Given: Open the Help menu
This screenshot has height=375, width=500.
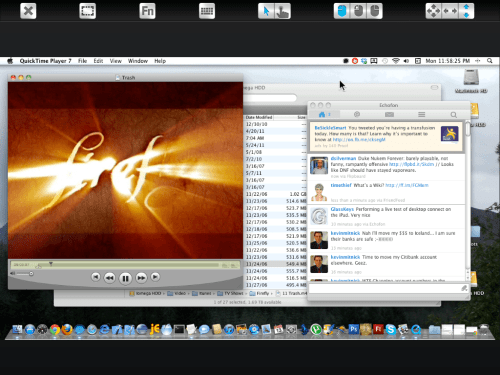Looking at the screenshot, I should click(x=160, y=61).
